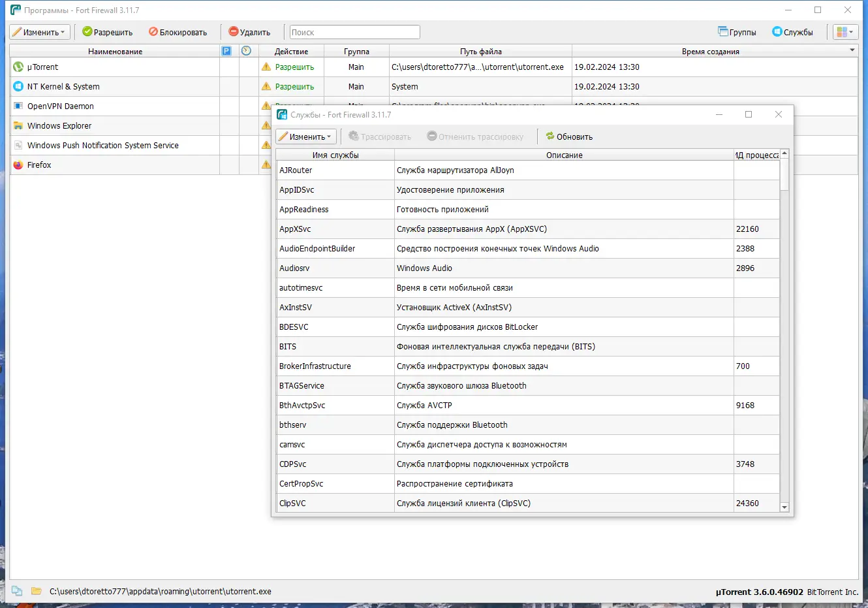
Task: Click the warning icon in the µTorrent row
Action: 266,67
